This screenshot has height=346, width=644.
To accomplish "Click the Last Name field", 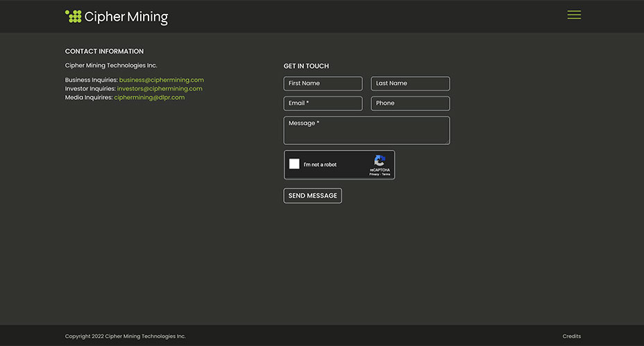I will (410, 83).
